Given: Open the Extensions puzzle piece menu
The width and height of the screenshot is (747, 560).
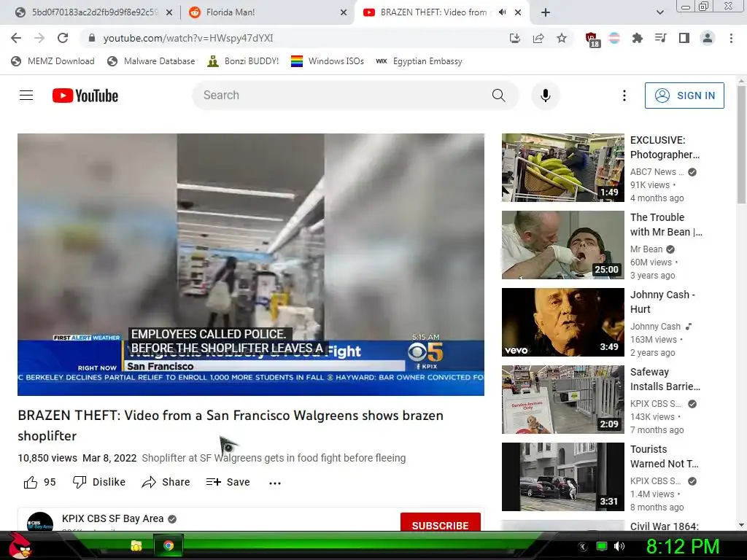Looking at the screenshot, I should coord(637,38).
